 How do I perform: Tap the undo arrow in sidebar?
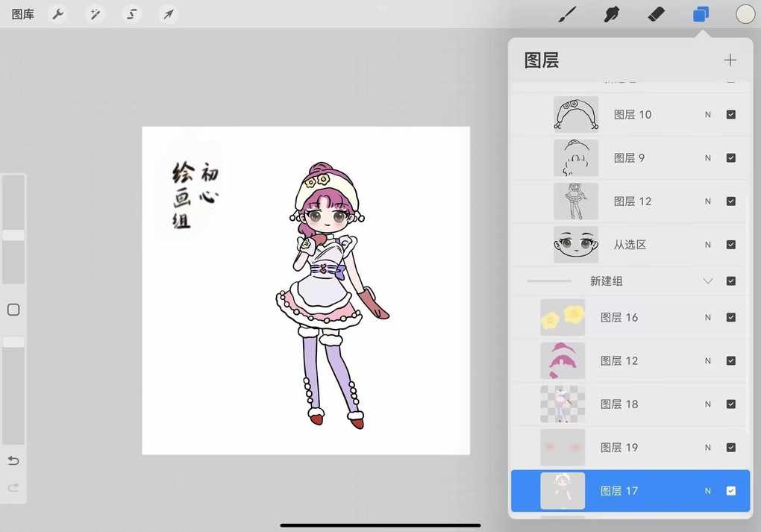coord(13,460)
